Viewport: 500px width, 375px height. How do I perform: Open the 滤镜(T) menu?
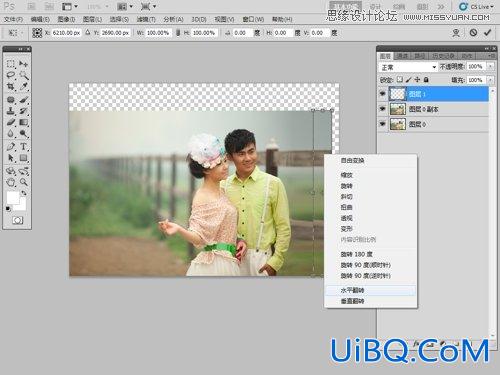coord(146,19)
